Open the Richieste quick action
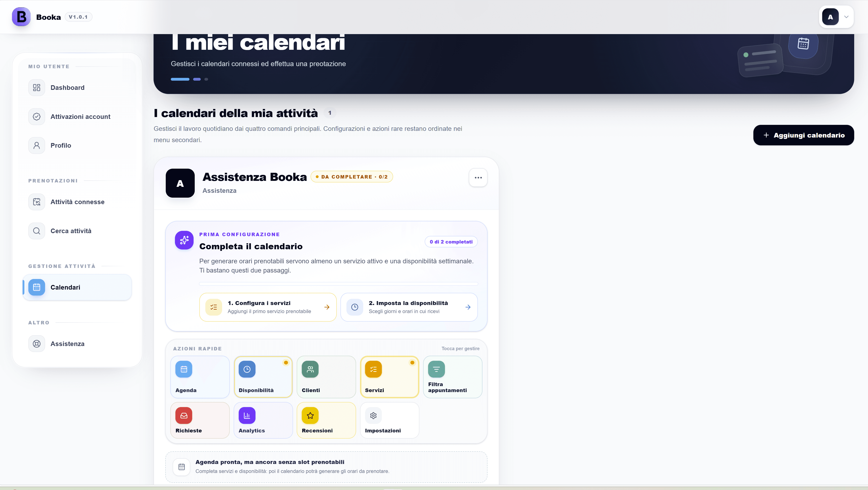The image size is (868, 490). [x=200, y=420]
